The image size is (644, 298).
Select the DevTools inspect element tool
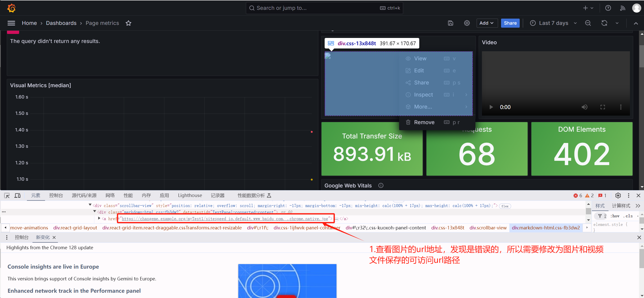pos(7,195)
